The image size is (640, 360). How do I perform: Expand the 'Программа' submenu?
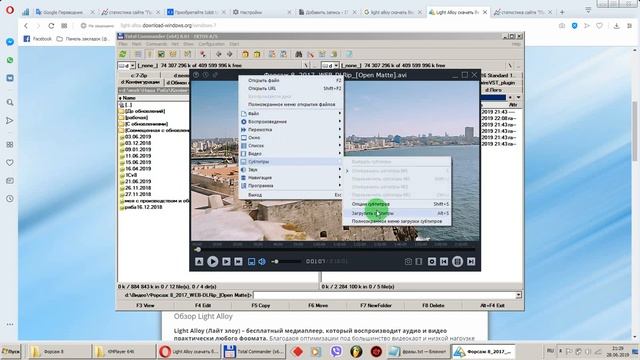click(x=291, y=185)
